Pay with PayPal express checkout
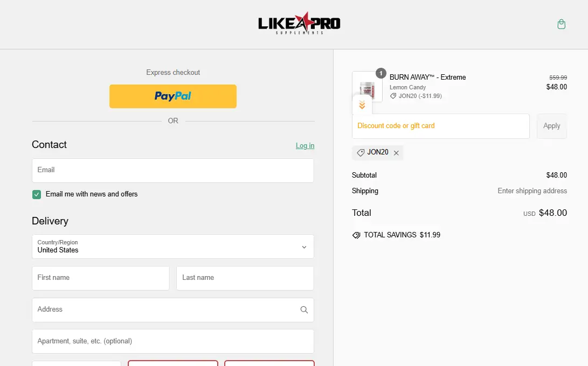This screenshot has height=366, width=588. 173,96
